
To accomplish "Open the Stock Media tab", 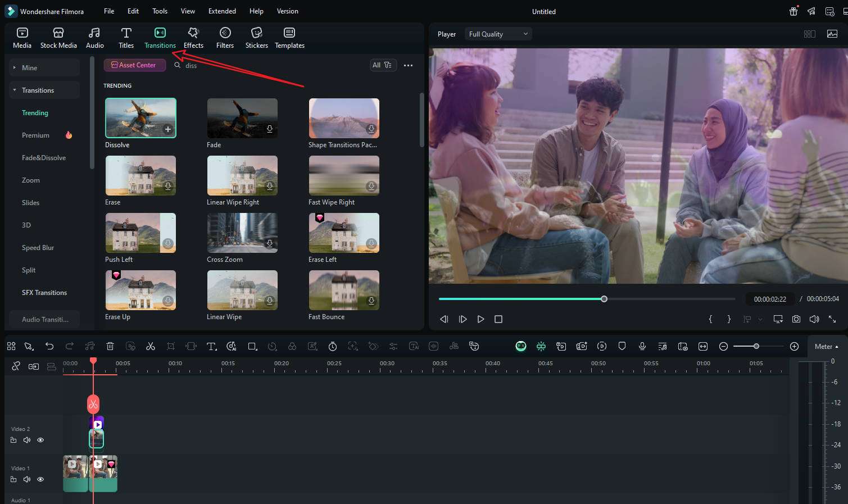I will (58, 38).
